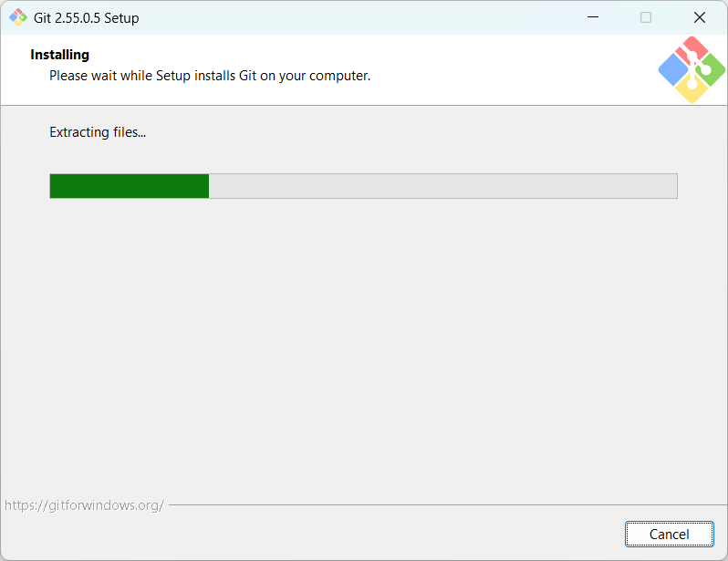Viewport: 728px width, 561px height.
Task: Click the green filled part of progress bar
Action: coord(130,186)
